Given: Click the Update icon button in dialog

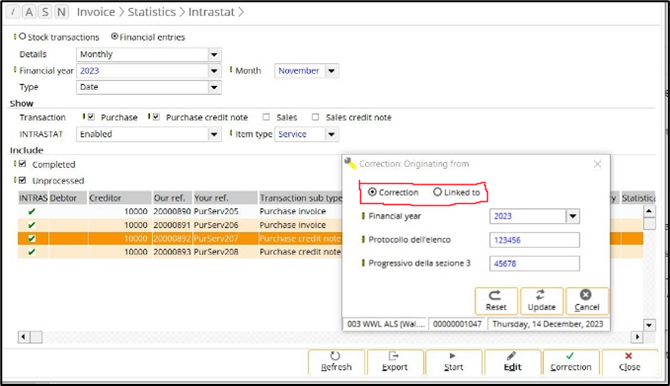Looking at the screenshot, I should point(541,301).
